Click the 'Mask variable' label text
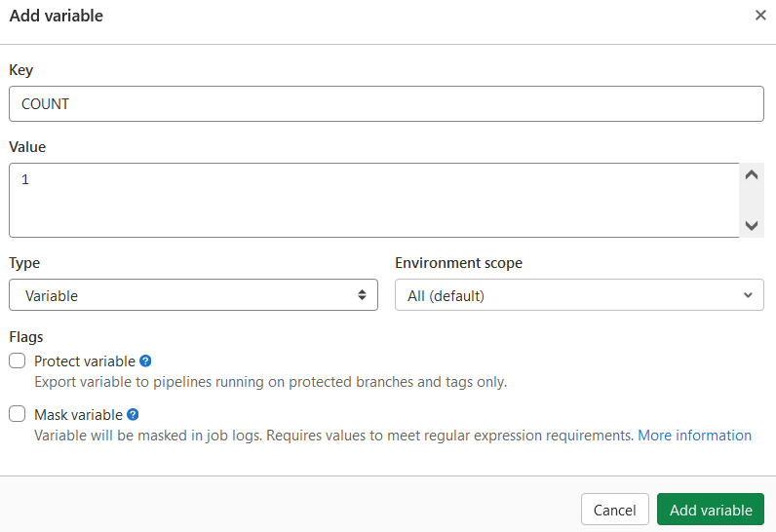Viewport: 776px width, 532px height. click(x=79, y=415)
